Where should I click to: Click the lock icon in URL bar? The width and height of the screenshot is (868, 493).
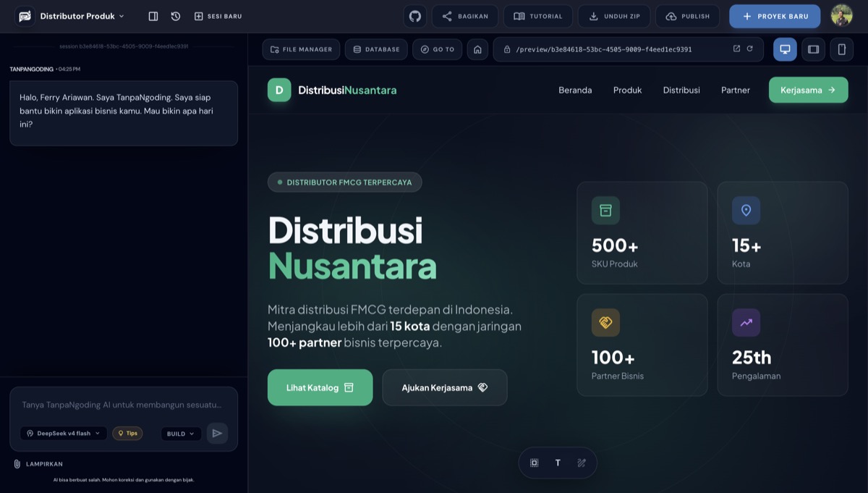507,49
